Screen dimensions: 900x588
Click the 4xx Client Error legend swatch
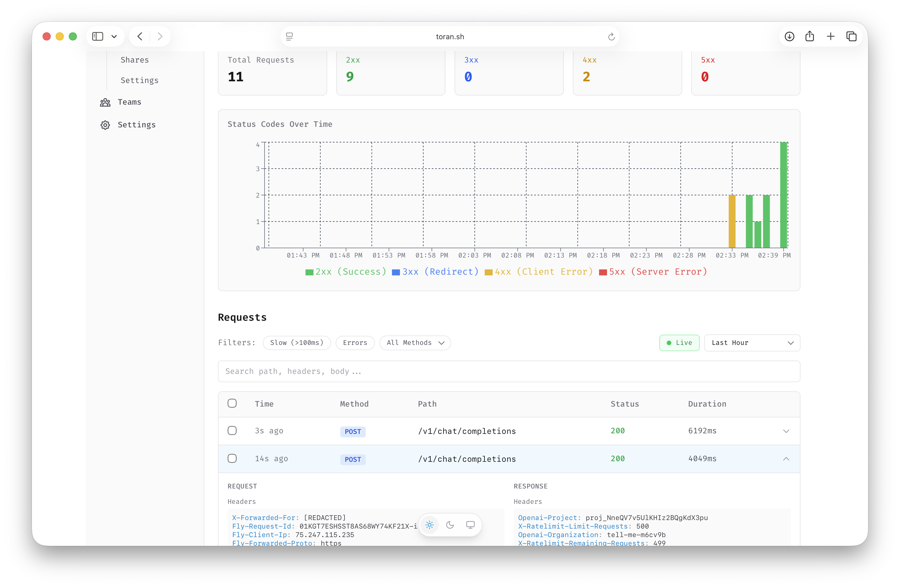(489, 272)
